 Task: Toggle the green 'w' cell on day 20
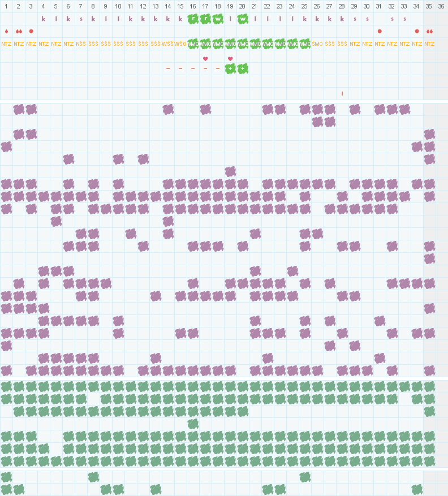point(243,19)
